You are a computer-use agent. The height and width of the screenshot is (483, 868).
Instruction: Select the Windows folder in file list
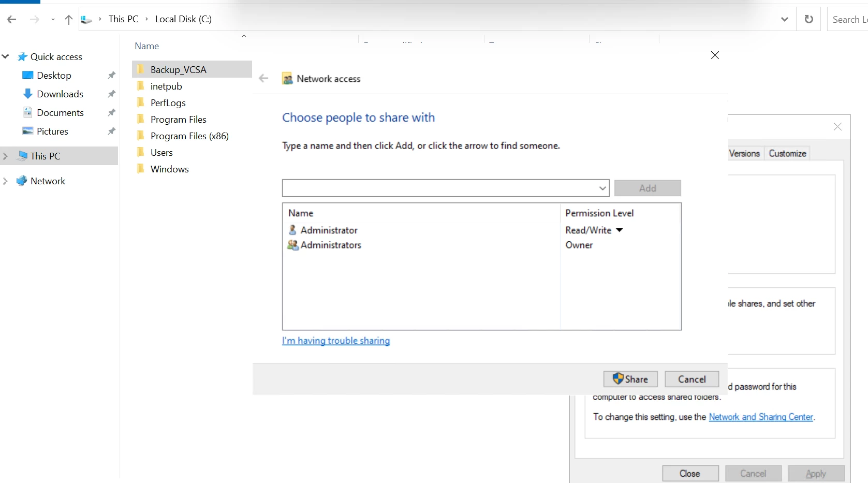point(169,169)
